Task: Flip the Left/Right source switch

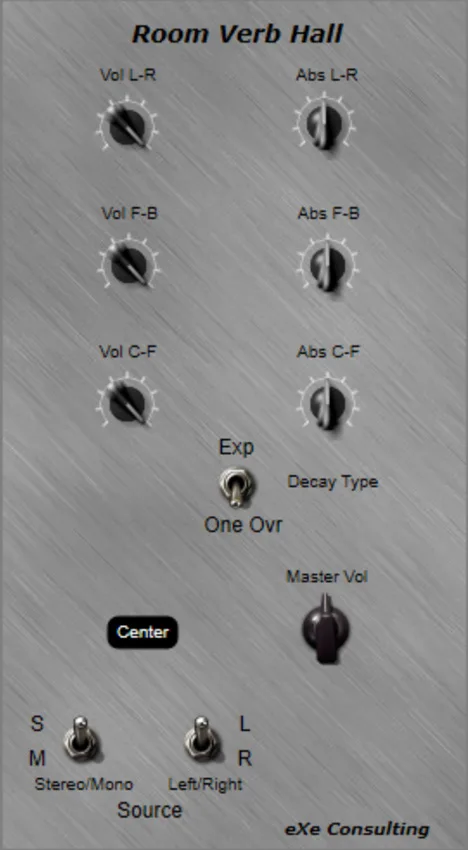Action: point(202,738)
